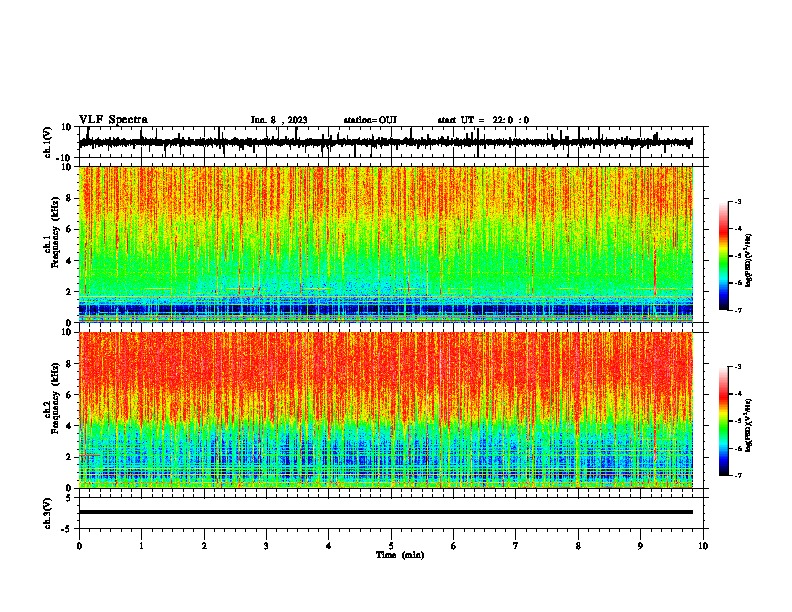Click the 4 kHz tick label on ch.2 axis
The image size is (792, 612).
(69, 426)
